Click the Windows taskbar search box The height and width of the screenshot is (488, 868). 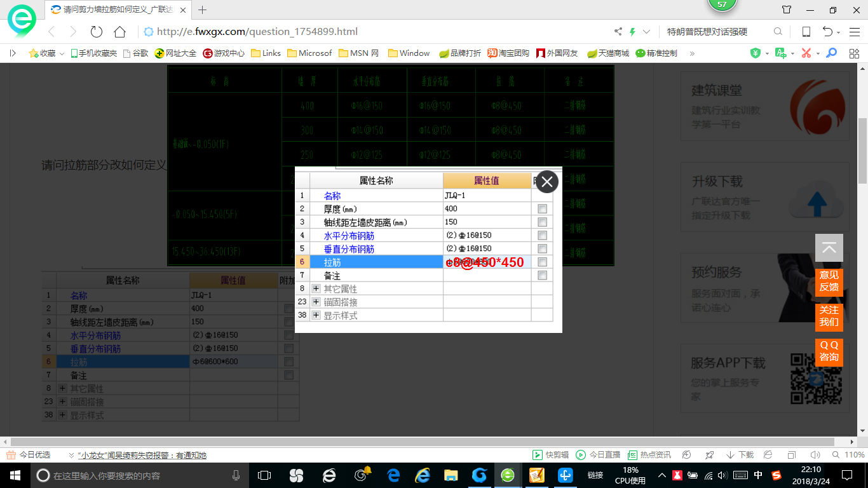[139, 475]
